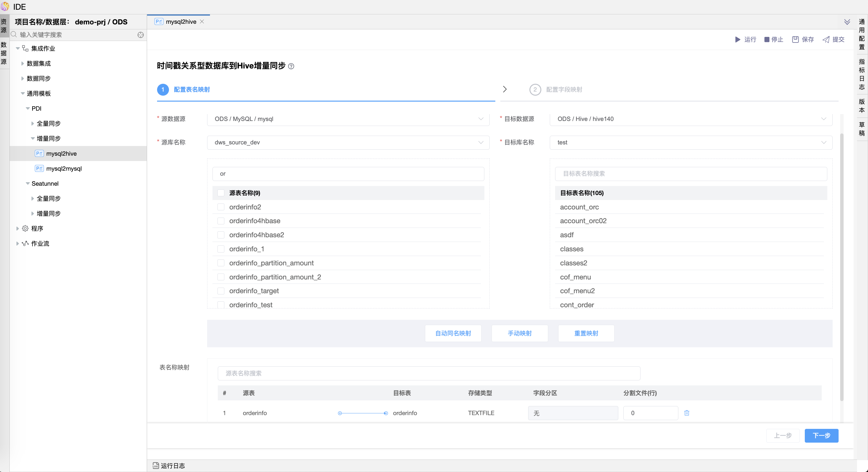Image resolution: width=868 pixels, height=472 pixels.
Task: Click the 目标表名称搜索 input field
Action: click(x=690, y=174)
